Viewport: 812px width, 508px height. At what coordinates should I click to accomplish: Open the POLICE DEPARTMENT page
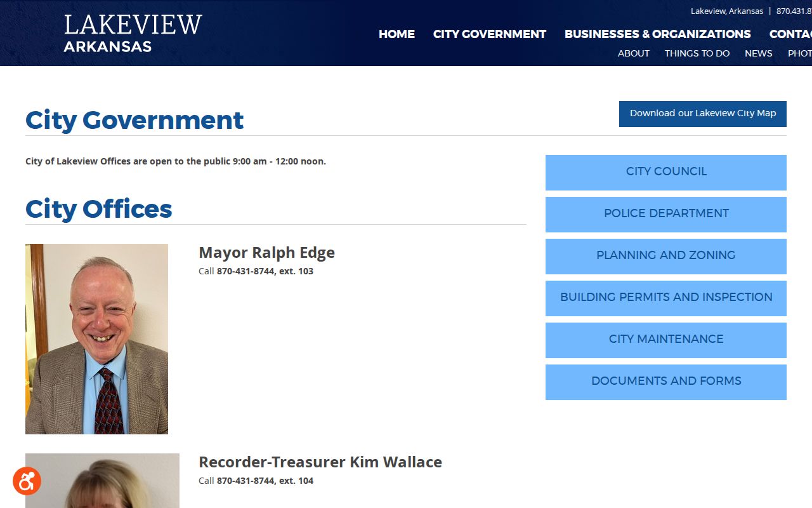pos(666,214)
